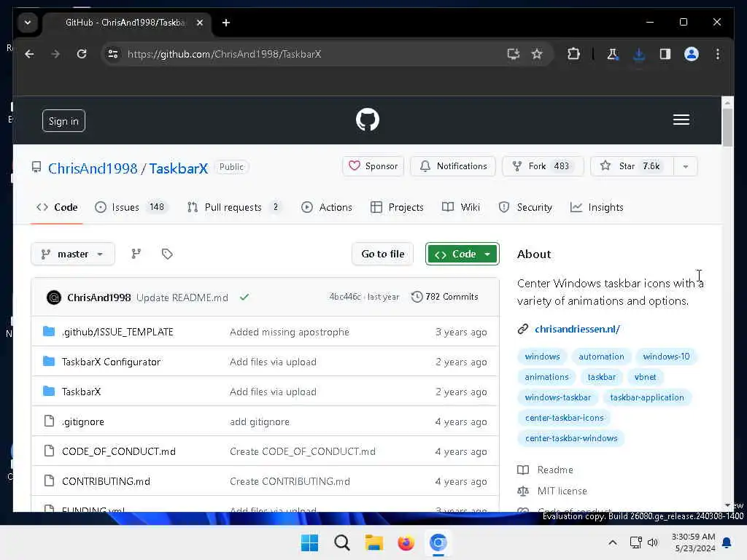Viewport: 747px width, 560px height.
Task: Click the commit status checkmark
Action: point(244,297)
